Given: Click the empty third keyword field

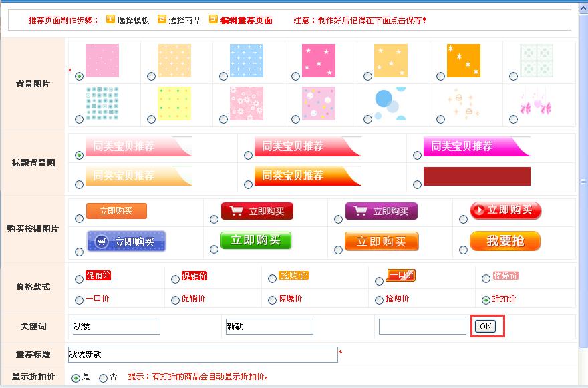Looking at the screenshot, I should 422,327.
